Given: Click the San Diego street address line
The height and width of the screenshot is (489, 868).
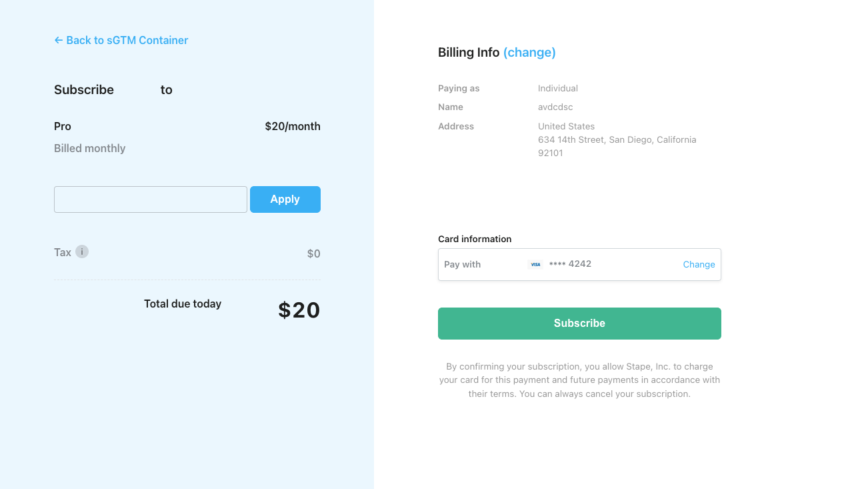Looking at the screenshot, I should (617, 139).
